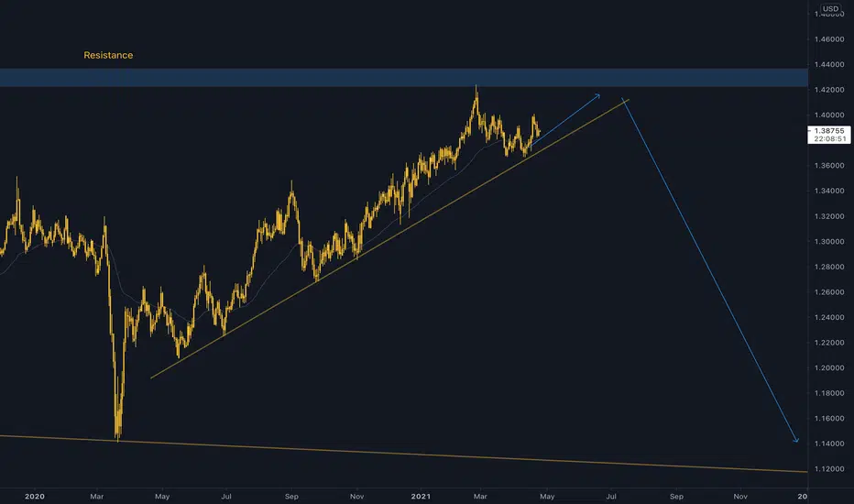Click the 2020 time axis label
This screenshot has width=854, height=504.
pyautogui.click(x=34, y=497)
